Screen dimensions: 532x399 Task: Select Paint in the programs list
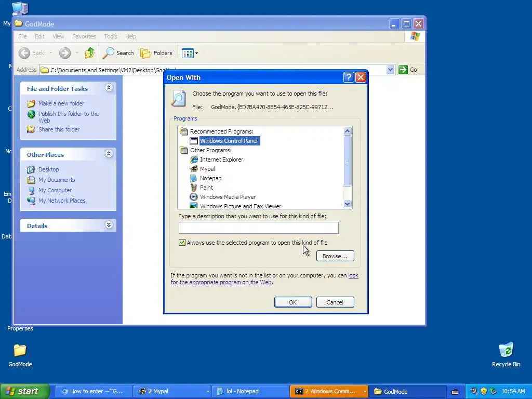(206, 188)
